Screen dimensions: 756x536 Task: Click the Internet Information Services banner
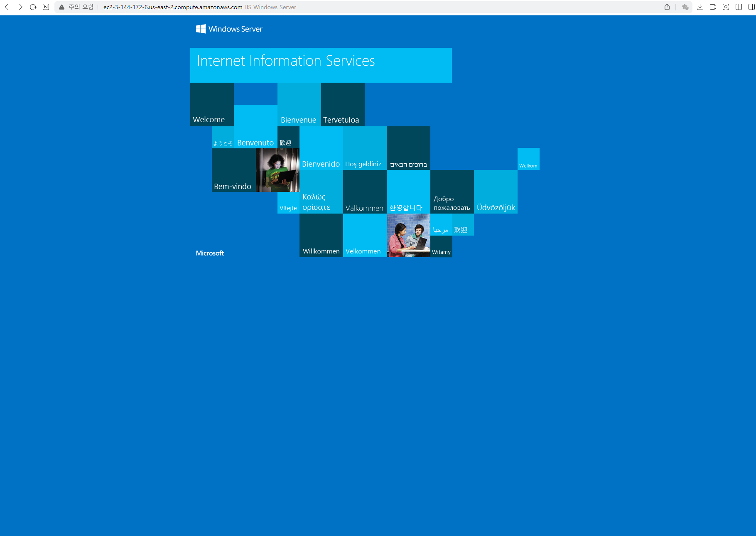(321, 65)
